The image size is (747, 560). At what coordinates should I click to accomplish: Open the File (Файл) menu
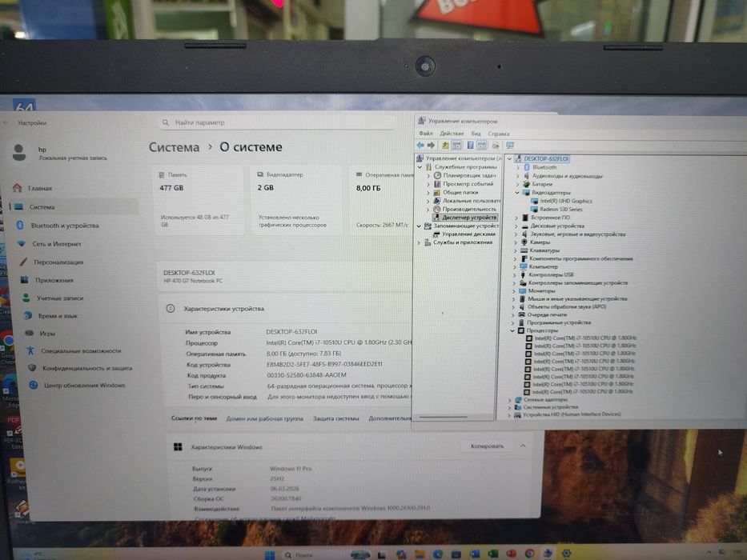[426, 134]
